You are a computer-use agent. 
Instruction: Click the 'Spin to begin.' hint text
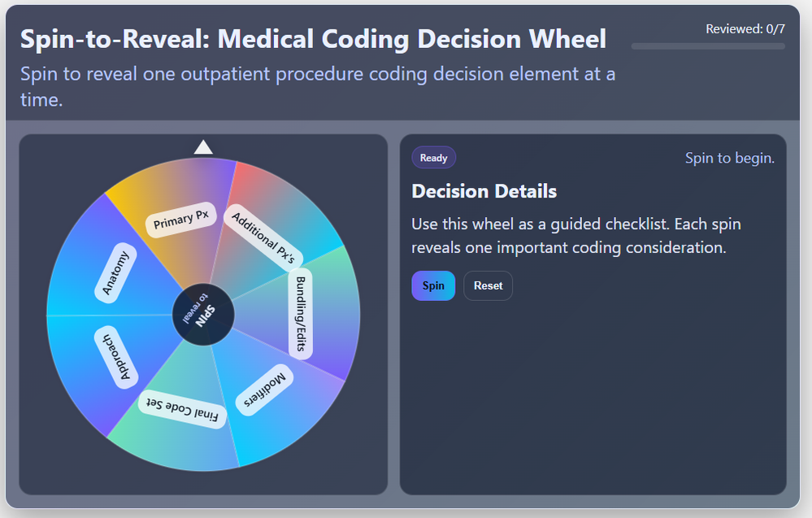point(729,158)
